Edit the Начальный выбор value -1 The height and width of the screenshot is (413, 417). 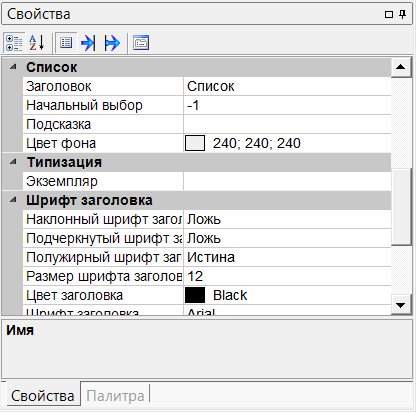[287, 105]
